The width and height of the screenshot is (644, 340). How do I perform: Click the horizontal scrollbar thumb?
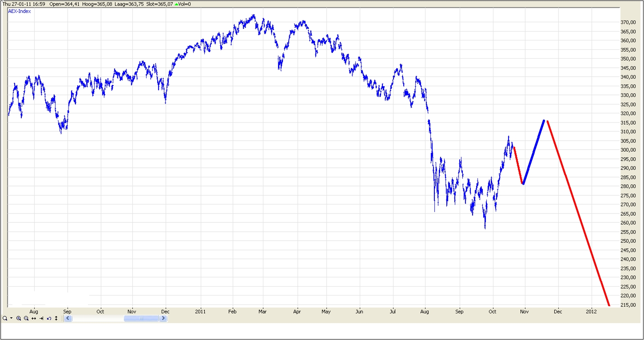[x=141, y=319]
